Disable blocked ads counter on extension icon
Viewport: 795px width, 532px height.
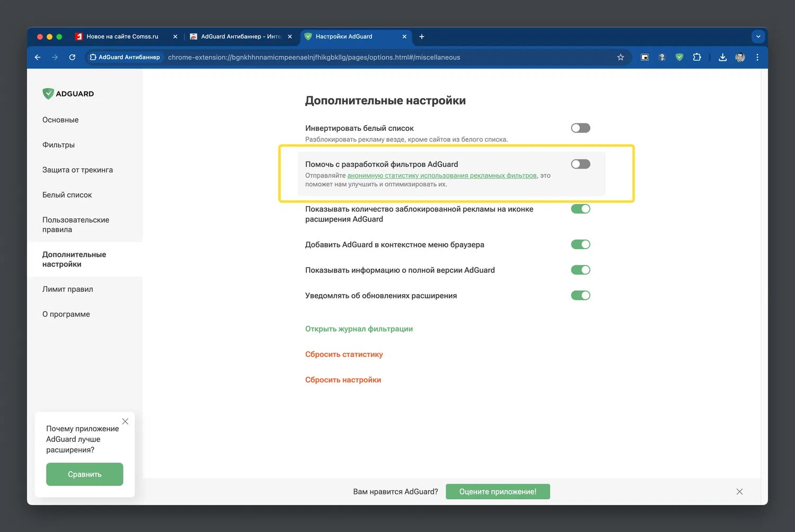pos(580,209)
